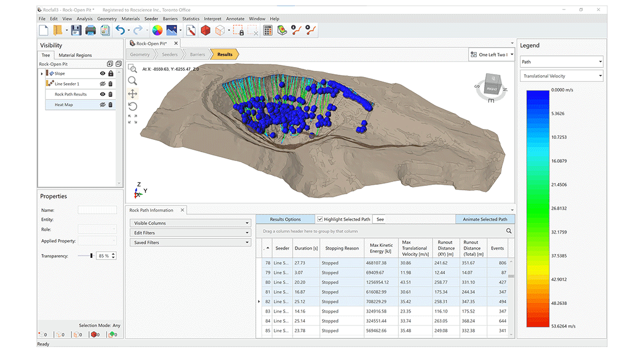Open the Path legend dropdown
The height and width of the screenshot is (352, 644).
(x=562, y=62)
